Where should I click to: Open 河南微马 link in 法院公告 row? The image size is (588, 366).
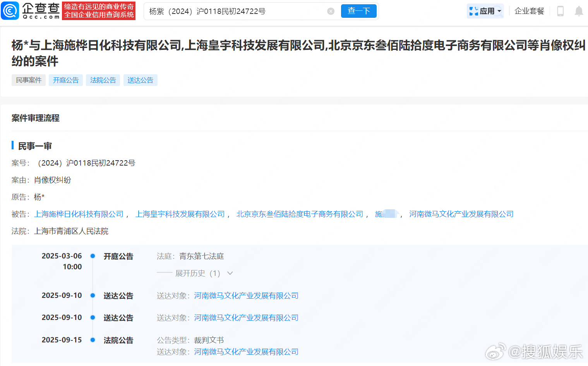246,352
